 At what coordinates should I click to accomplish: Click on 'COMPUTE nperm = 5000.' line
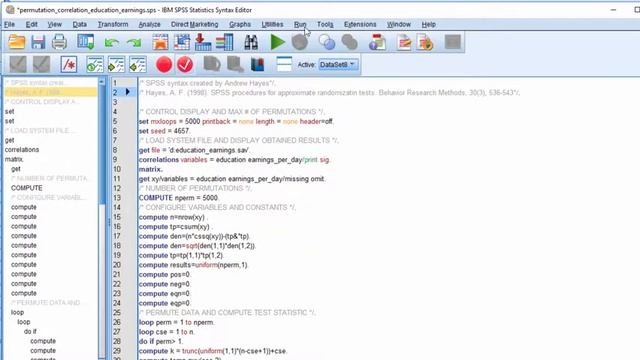(179, 198)
